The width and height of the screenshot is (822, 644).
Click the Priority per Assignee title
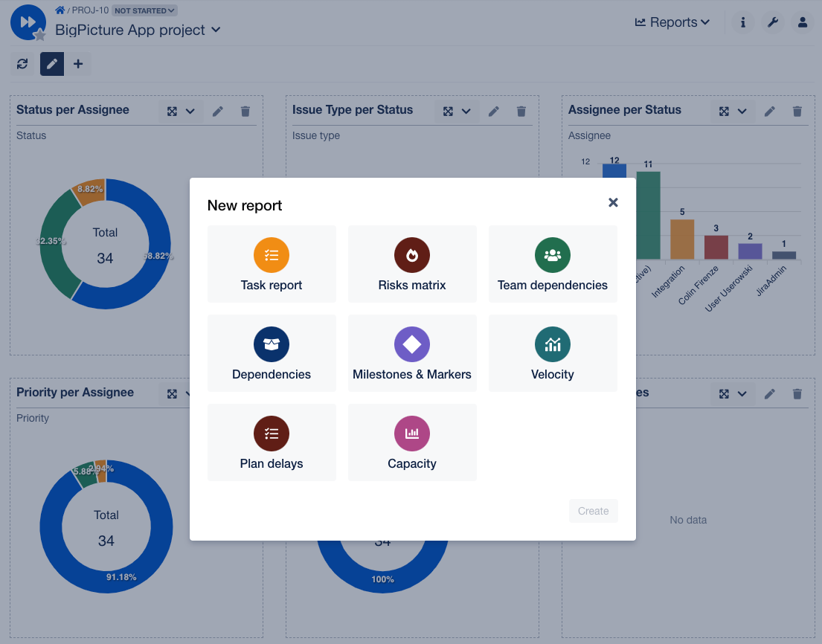pos(75,392)
